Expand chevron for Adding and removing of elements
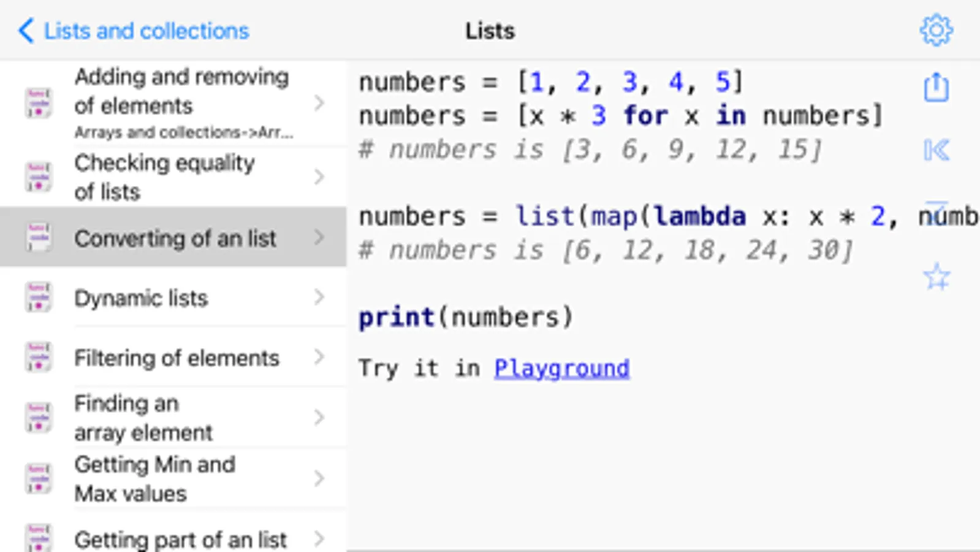 click(319, 103)
